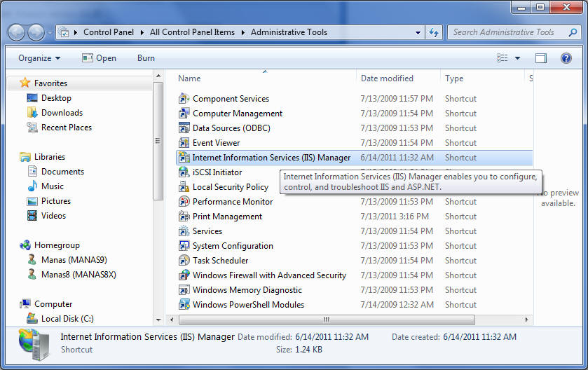Viewport: 588px width, 370px height.
Task: Toggle the preview pane button
Action: [x=541, y=58]
